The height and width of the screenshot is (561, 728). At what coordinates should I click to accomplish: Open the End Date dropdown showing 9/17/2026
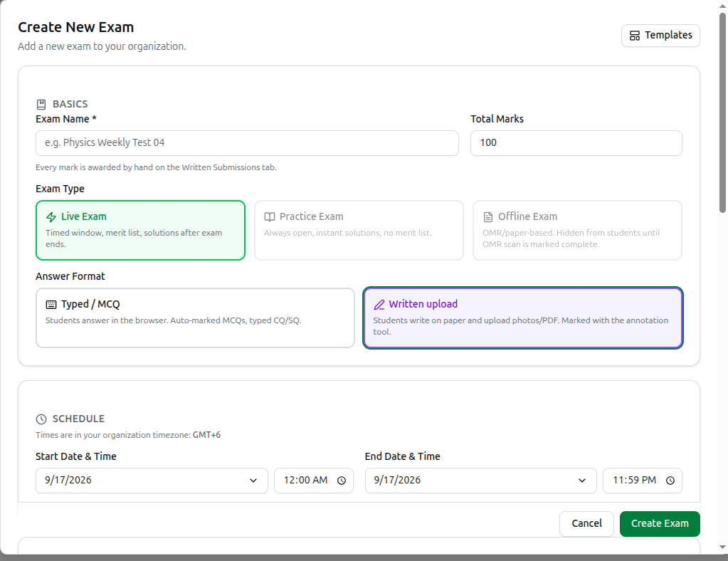pos(480,481)
